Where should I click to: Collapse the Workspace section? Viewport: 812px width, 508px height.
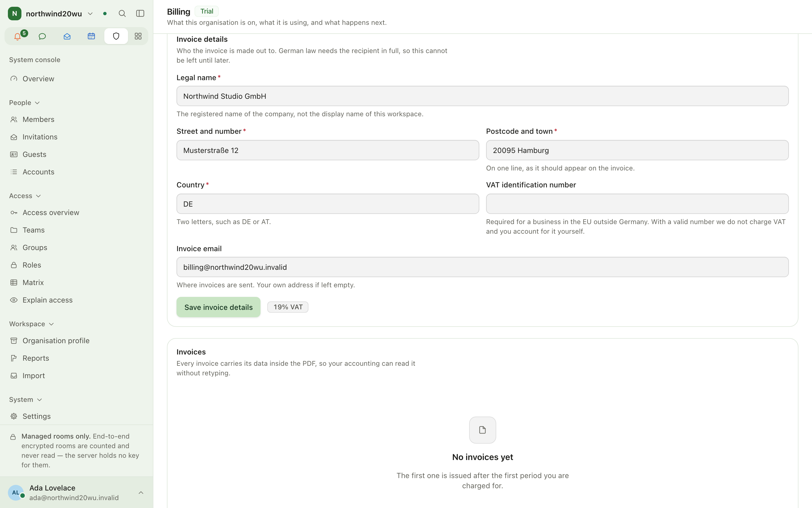[32, 324]
